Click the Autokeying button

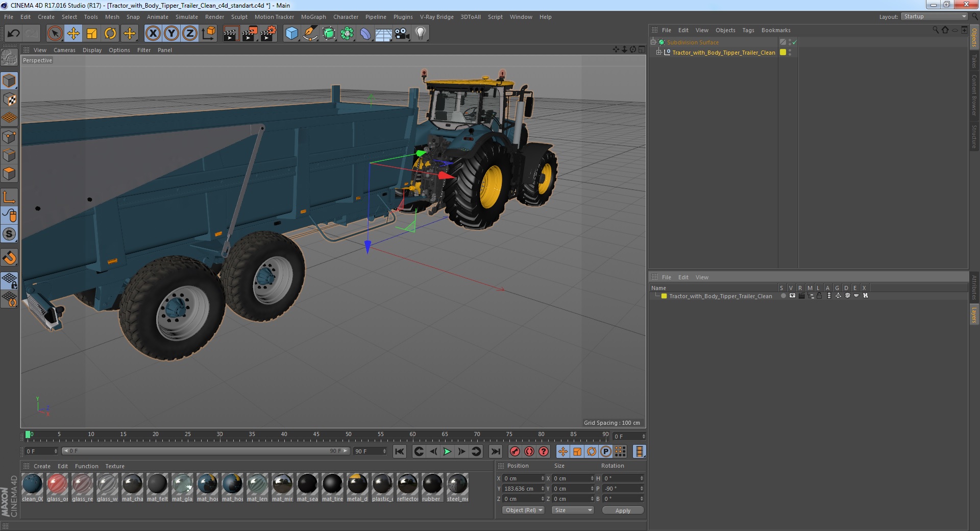[x=529, y=451]
